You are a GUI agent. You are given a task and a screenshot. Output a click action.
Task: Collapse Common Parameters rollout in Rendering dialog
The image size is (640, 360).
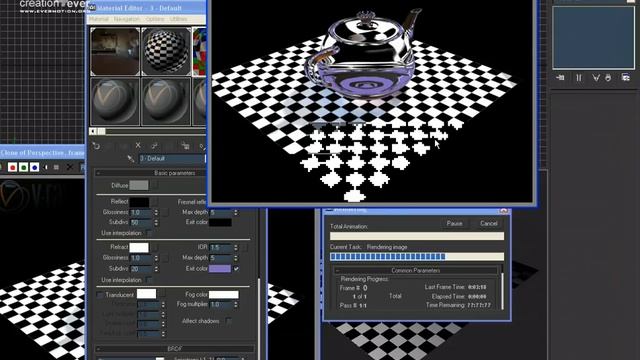pyautogui.click(x=416, y=270)
